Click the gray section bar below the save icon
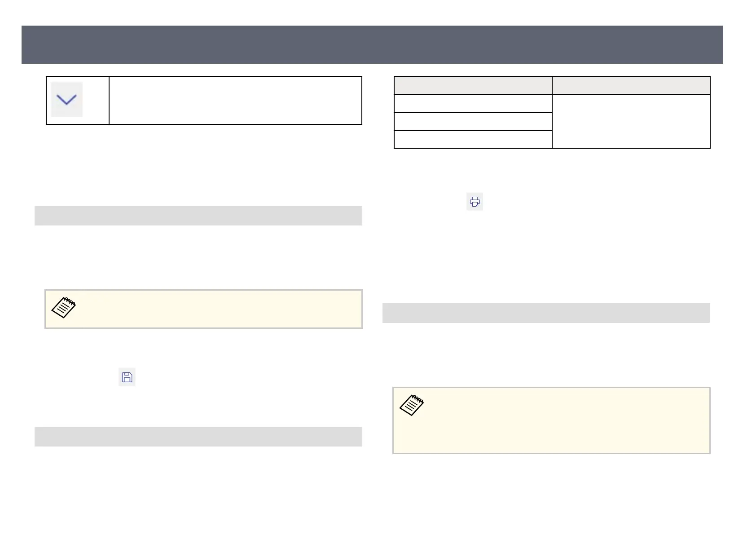756x535 pixels. pyautogui.click(x=198, y=437)
